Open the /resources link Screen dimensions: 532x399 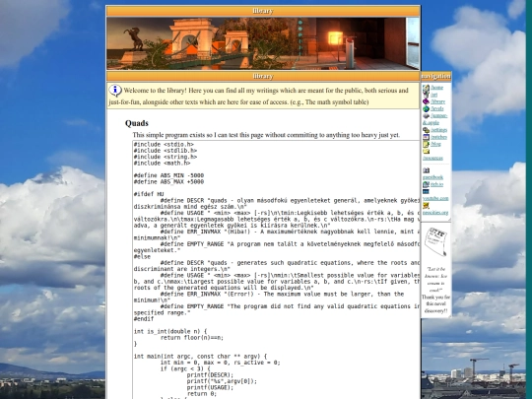point(432,158)
